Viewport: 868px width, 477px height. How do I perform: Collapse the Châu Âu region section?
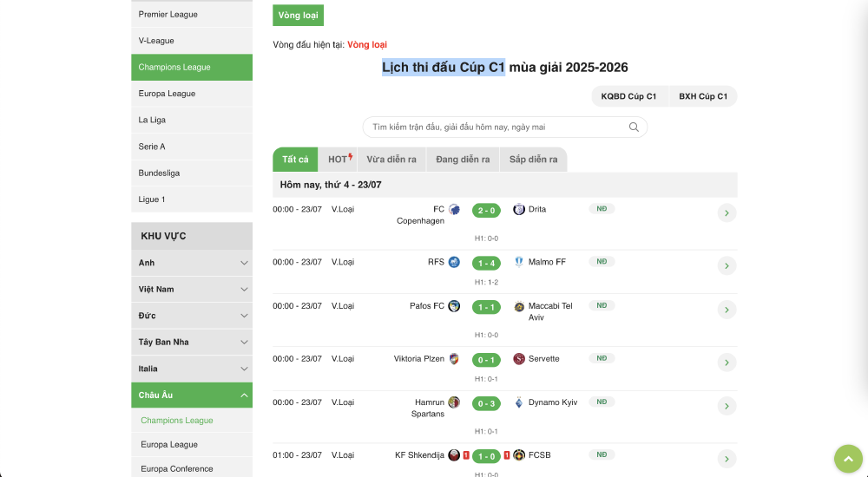coord(244,395)
